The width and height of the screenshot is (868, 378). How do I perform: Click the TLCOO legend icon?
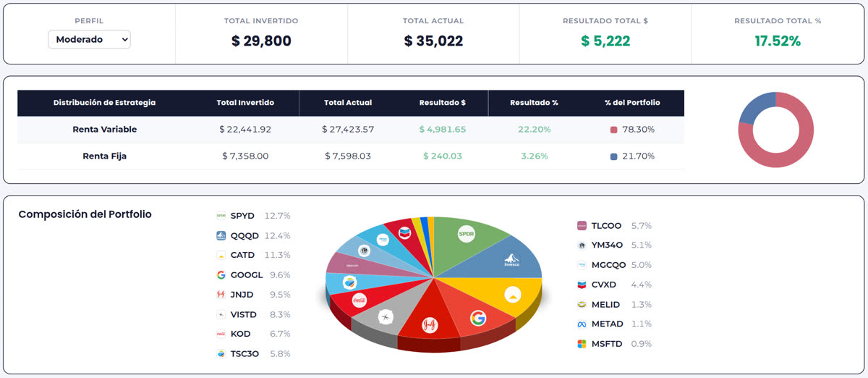[x=582, y=226]
